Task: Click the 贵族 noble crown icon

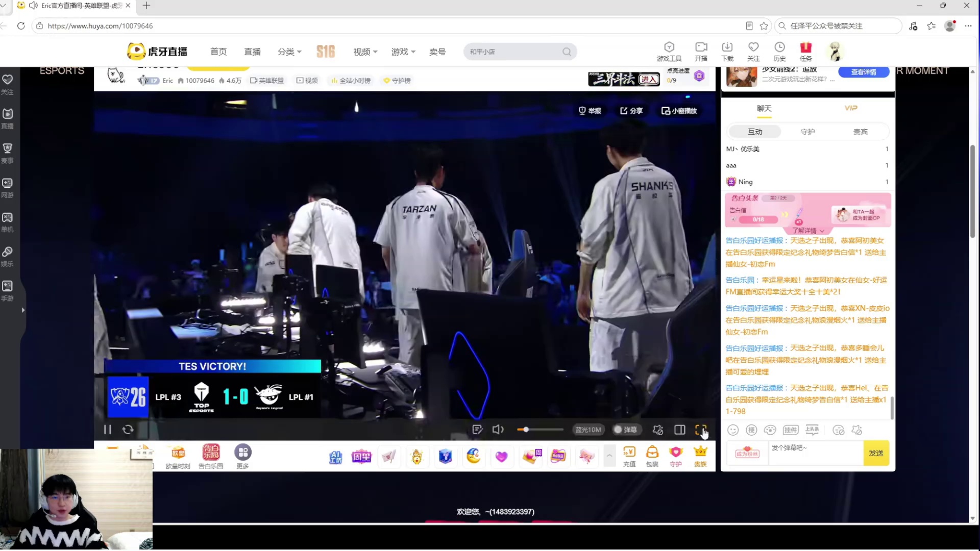Action: tap(700, 456)
